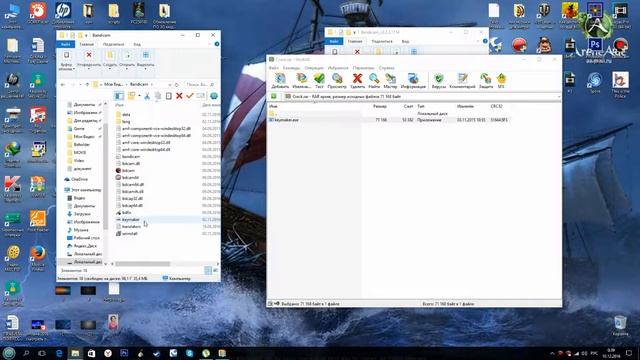Open the Главная tab in Bandicam Explorer window
Image resolution: width=640 pixels, height=360 pixels.
[87, 44]
